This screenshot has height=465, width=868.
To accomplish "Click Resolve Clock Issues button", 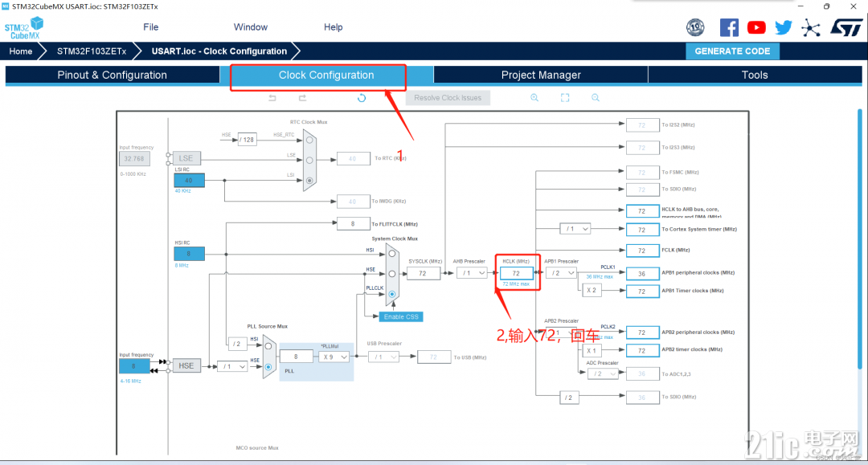I will 448,98.
